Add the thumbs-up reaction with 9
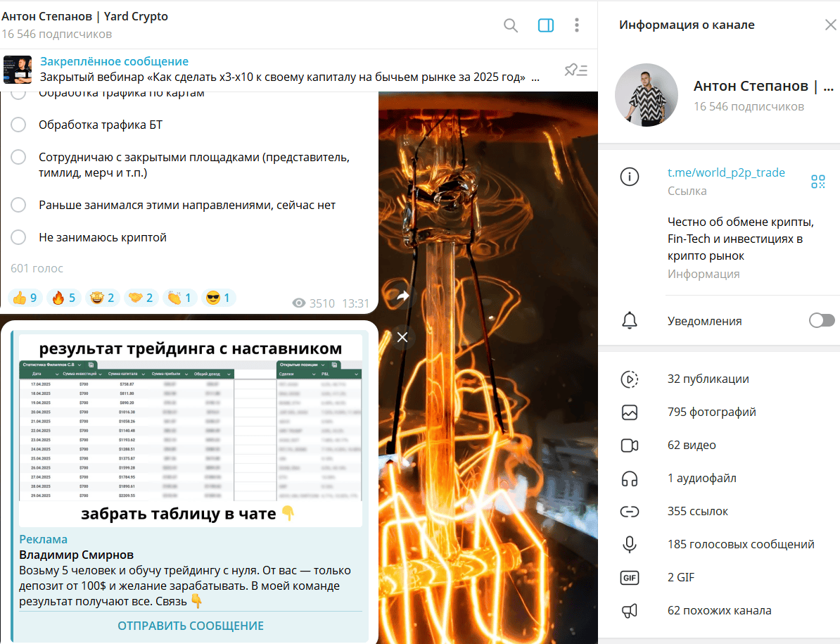Viewport: 840px width, 644px height. coord(25,298)
